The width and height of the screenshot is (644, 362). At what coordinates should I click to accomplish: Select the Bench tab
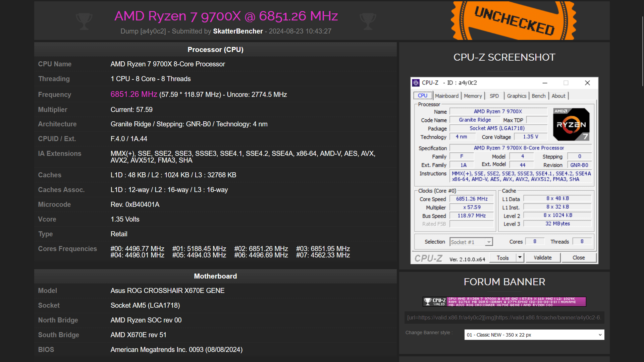[538, 96]
